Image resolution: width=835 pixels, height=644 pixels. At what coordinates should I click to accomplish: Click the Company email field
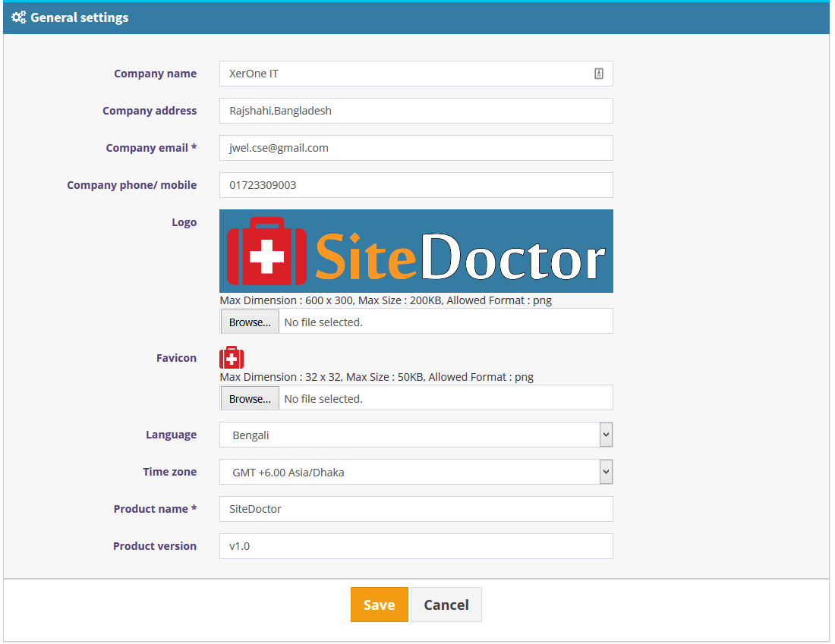click(416, 148)
